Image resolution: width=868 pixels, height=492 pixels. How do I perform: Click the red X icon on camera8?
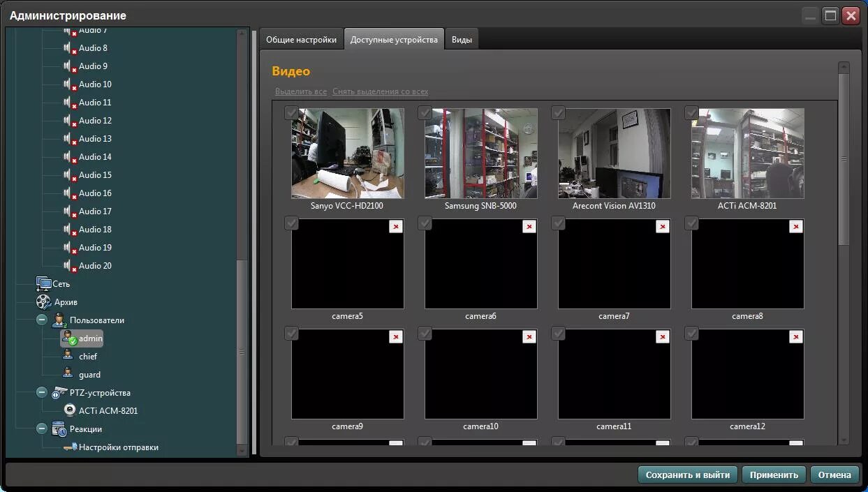pos(796,226)
